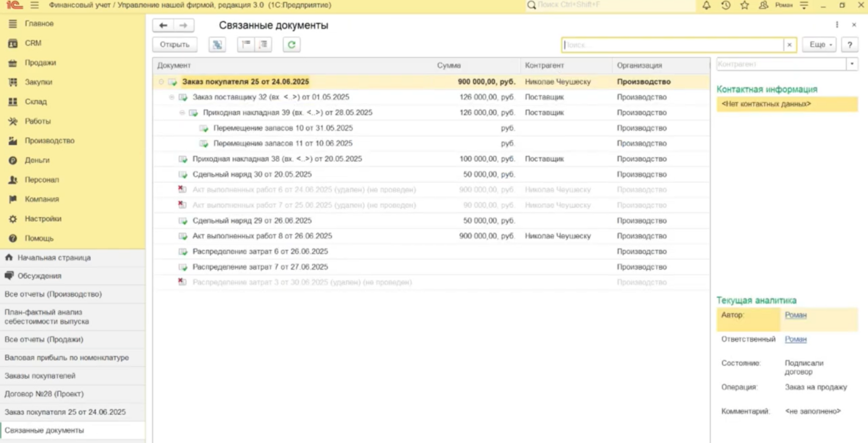
Task: Open favorites star icon
Action: [x=745, y=5]
